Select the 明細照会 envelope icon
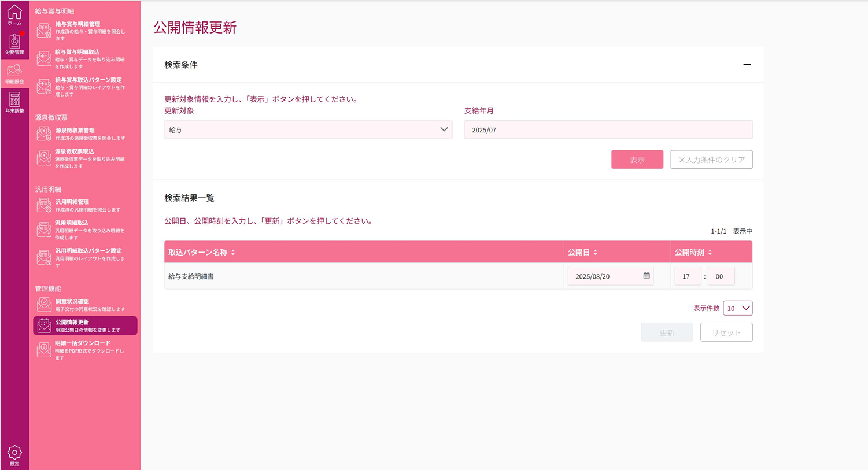 [14, 72]
